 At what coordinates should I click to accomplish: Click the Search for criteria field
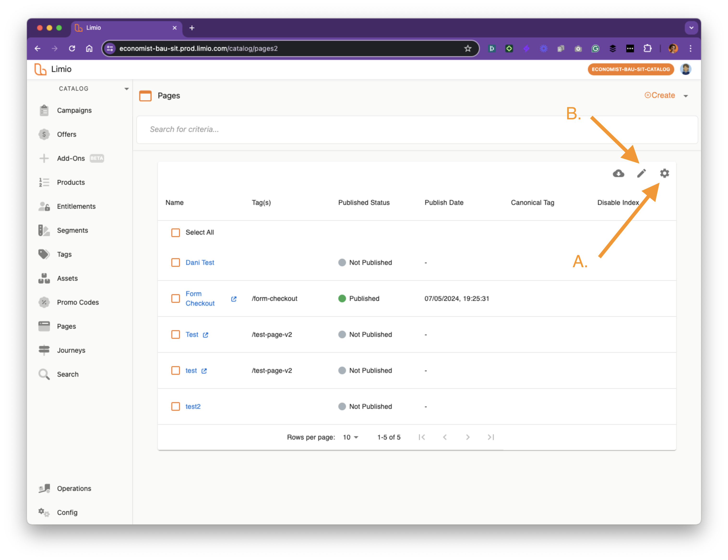coord(417,130)
